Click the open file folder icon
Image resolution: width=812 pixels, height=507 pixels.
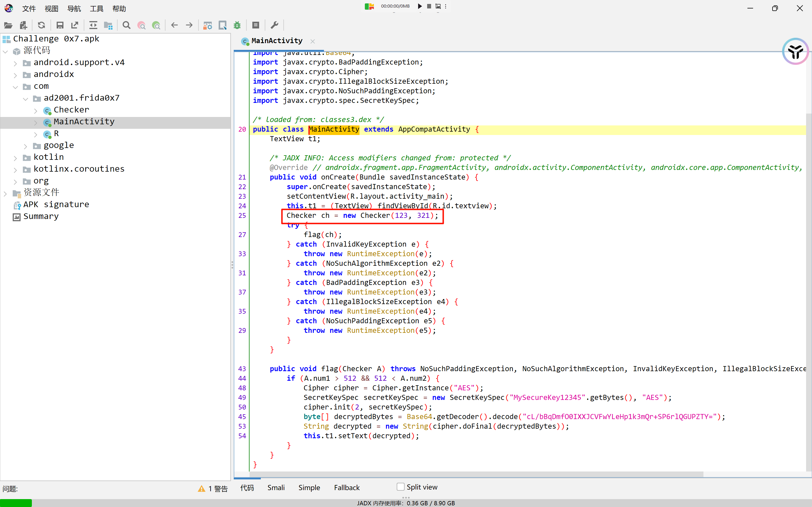8,25
